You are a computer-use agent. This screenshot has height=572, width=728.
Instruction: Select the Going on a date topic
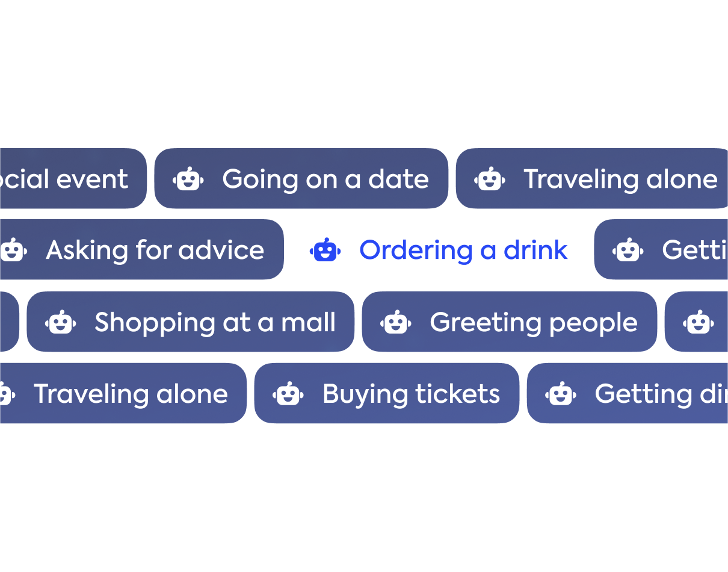tap(301, 179)
